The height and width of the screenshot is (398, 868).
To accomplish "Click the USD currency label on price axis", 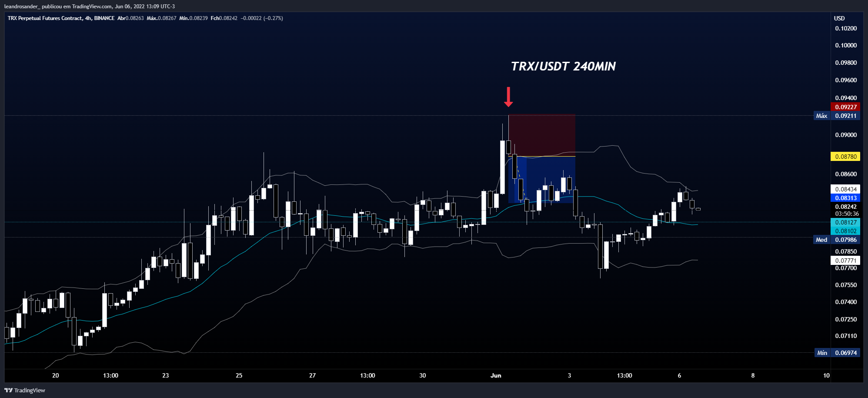I will click(839, 18).
